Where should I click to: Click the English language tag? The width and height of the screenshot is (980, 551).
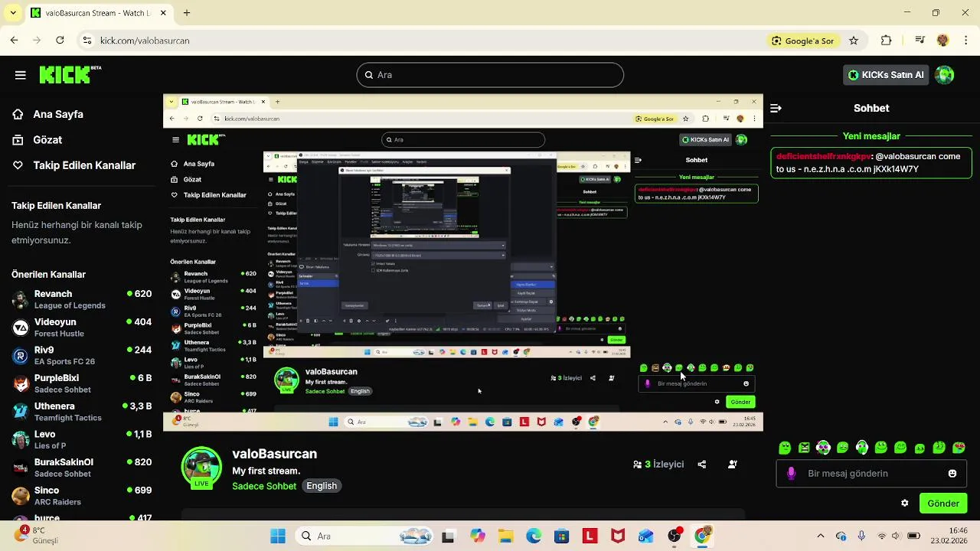[322, 486]
